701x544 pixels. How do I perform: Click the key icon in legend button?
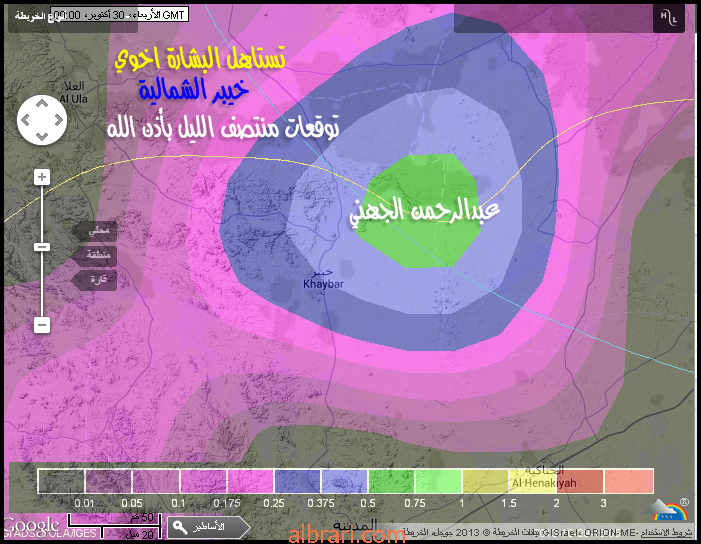(180, 527)
